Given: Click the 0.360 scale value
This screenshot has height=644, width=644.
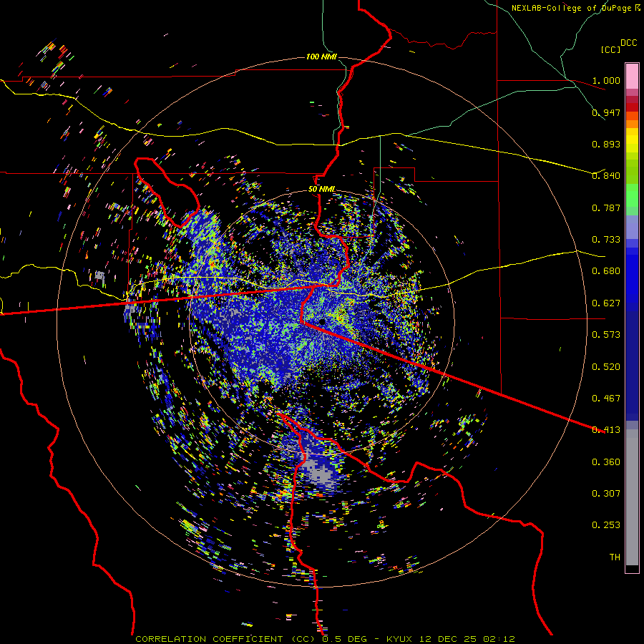Looking at the screenshot, I should (606, 462).
